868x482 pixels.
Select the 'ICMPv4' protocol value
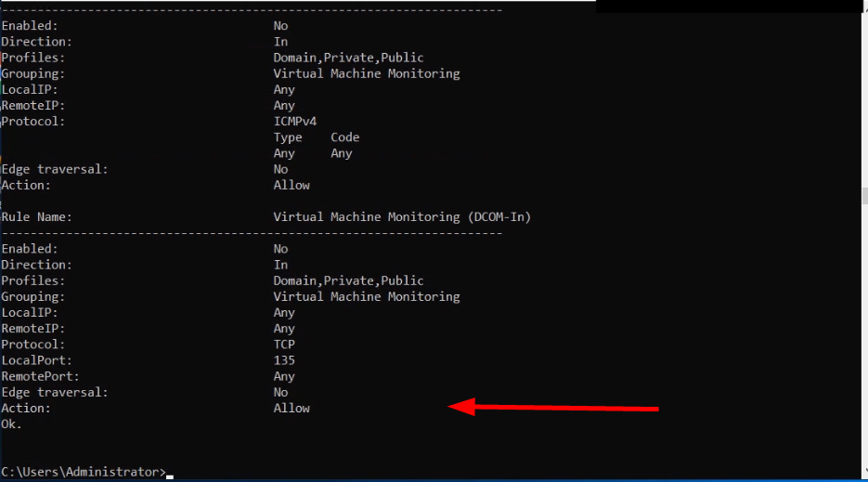click(x=295, y=122)
